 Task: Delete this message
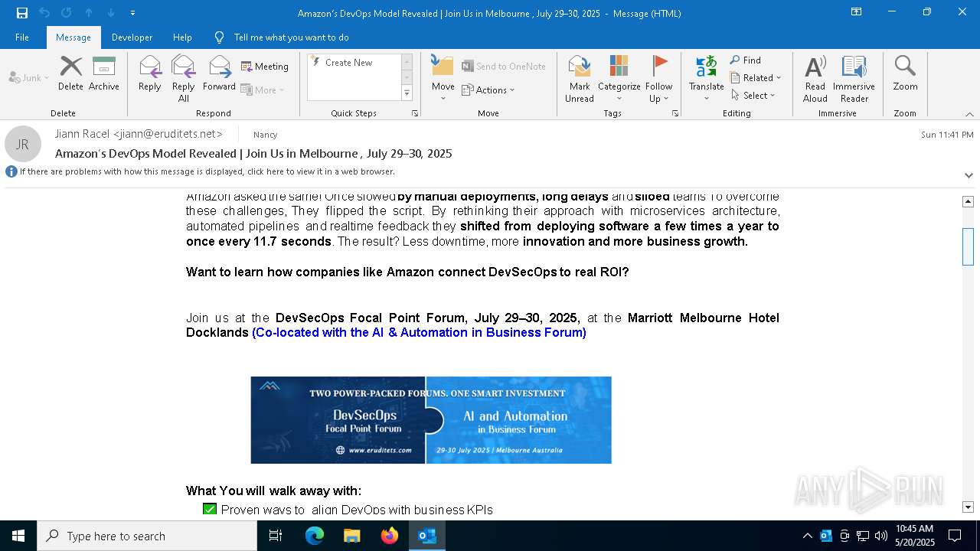70,73
